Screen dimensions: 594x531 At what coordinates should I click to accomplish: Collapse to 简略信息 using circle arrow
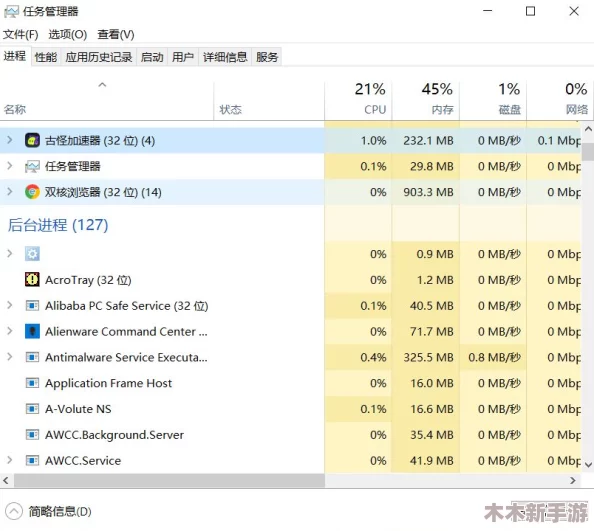[14, 511]
